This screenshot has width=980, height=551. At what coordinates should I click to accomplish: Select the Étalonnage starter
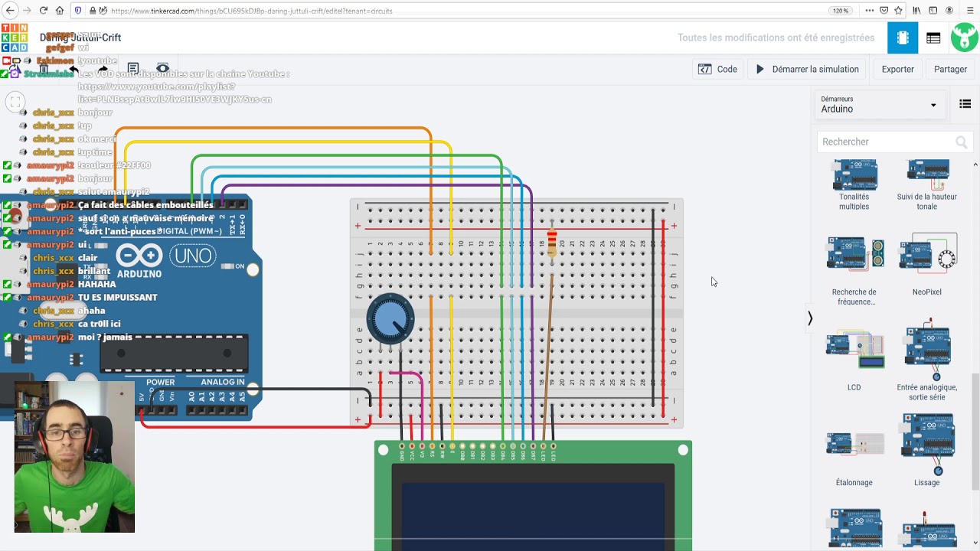tap(854, 458)
